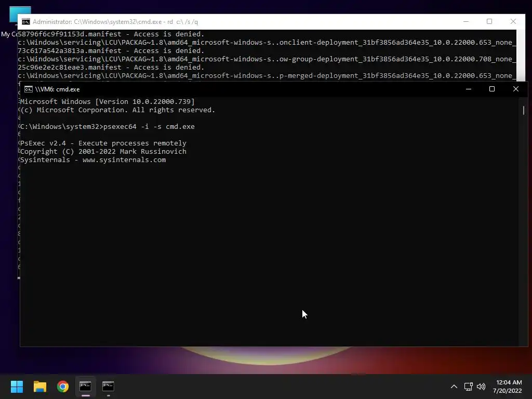The image size is (532, 399).
Task: Click the '25c96e2e2c81eae3.manifest - Access is denied.' line
Action: [111, 67]
